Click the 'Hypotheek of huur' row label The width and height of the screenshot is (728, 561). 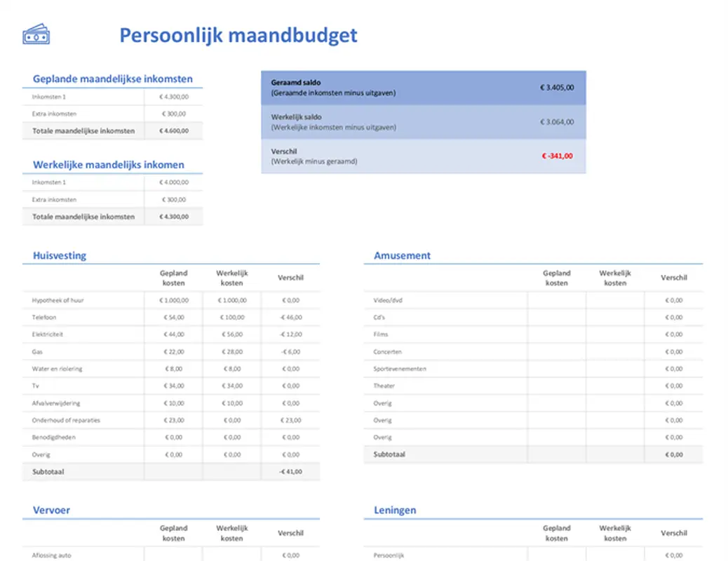58,300
